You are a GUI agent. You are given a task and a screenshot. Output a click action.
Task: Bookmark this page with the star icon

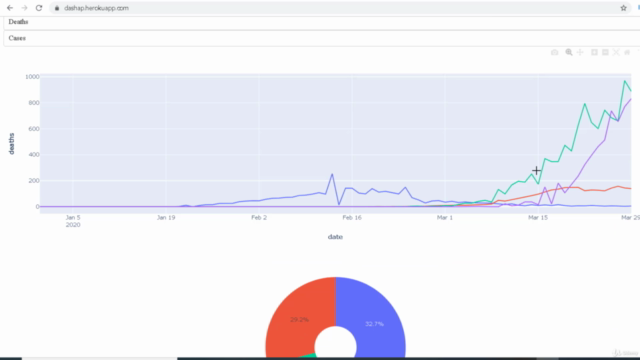coord(623,8)
